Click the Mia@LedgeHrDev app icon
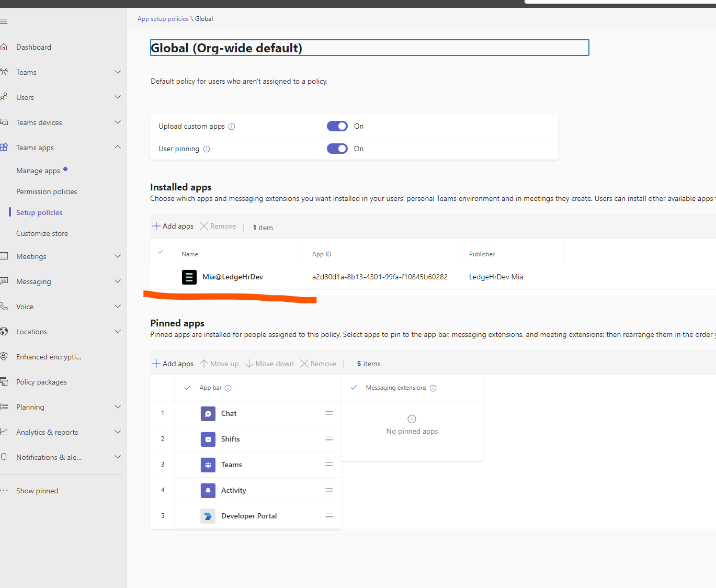The height and width of the screenshot is (588, 716). [189, 277]
